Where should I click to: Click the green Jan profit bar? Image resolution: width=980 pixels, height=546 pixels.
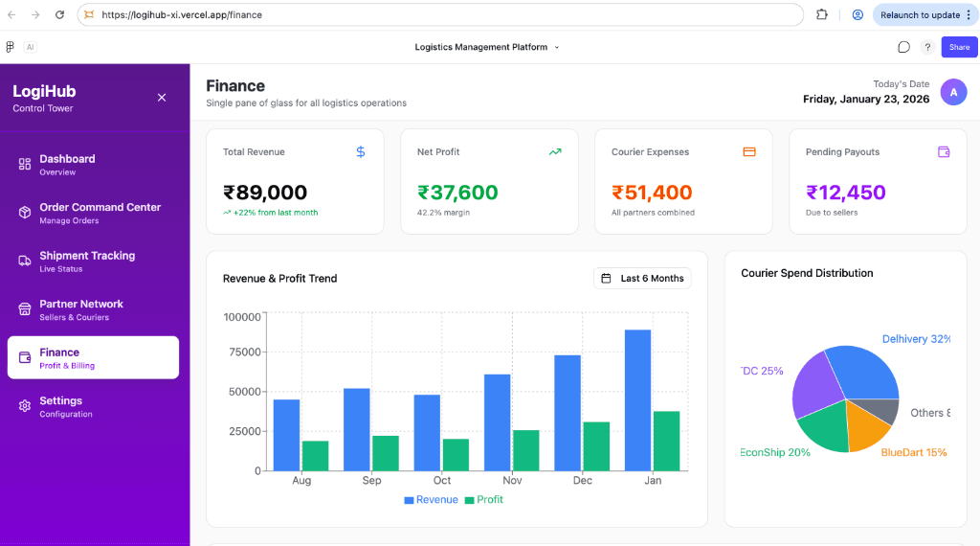click(666, 441)
